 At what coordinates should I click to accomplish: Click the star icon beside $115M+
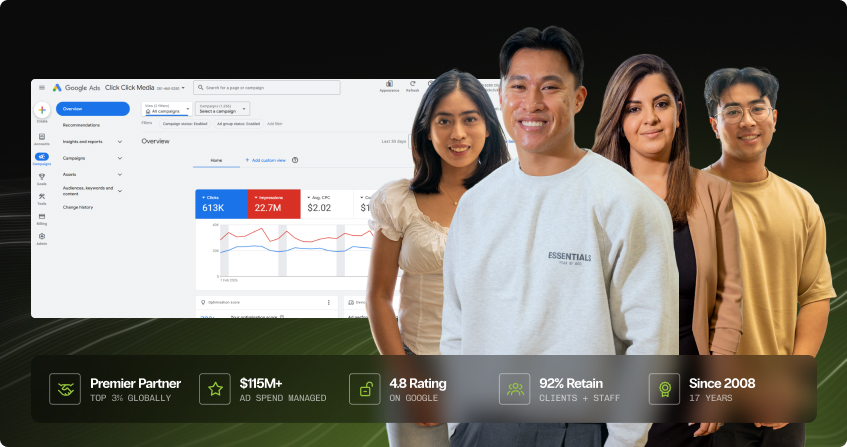(215, 389)
